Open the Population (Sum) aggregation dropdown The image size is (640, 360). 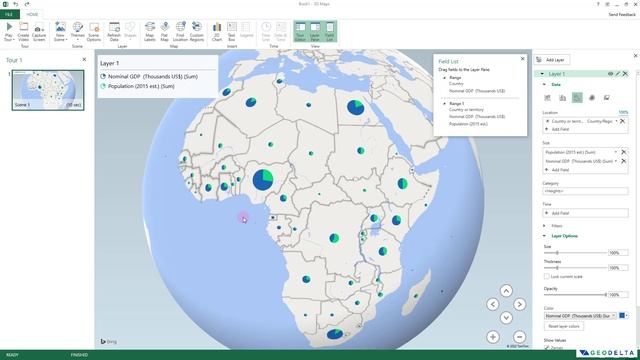pos(616,152)
